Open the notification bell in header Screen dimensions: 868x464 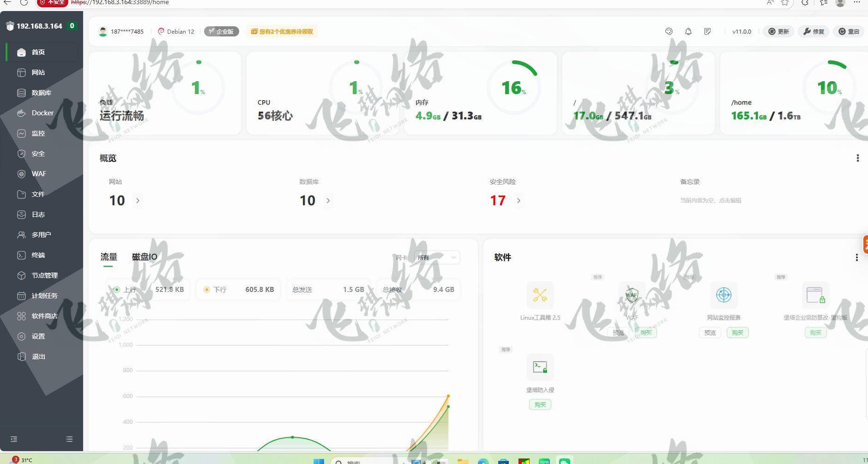coord(688,31)
